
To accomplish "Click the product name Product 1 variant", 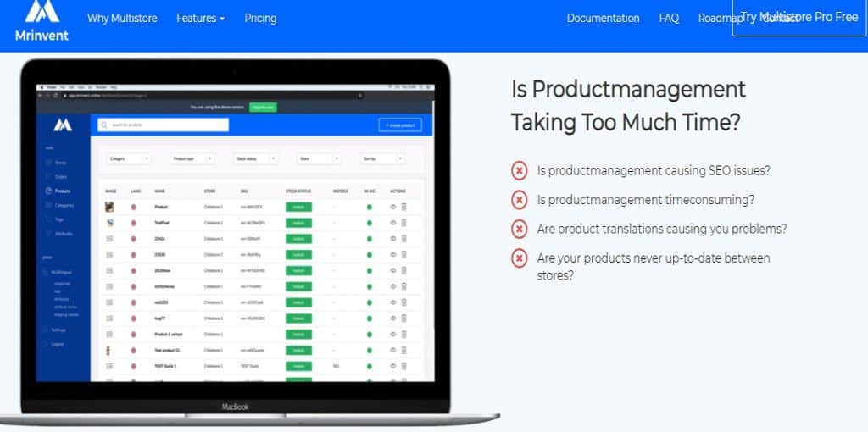I will 169,335.
